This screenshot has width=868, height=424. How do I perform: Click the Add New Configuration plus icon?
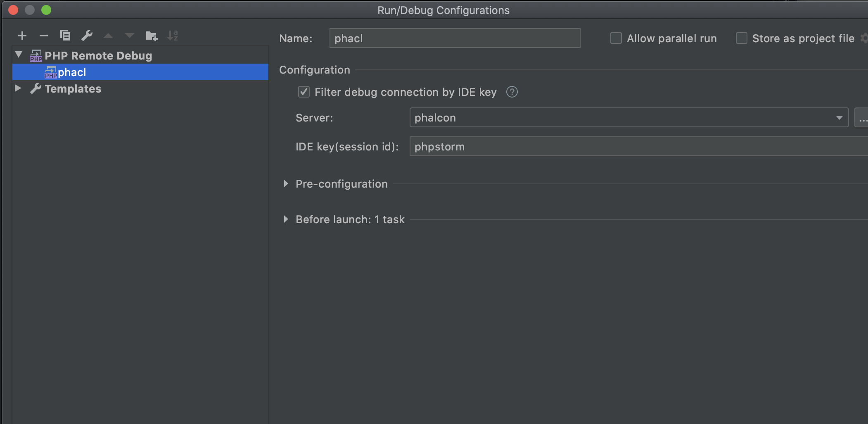22,36
